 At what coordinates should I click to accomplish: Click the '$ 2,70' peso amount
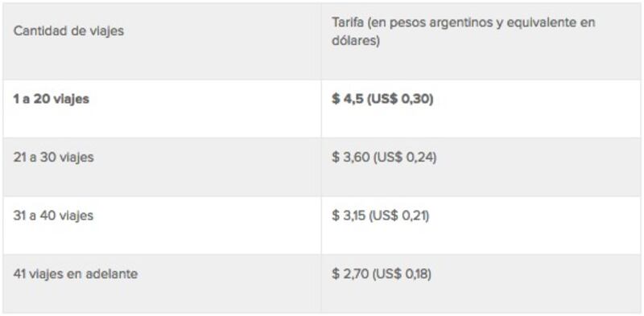350,274
